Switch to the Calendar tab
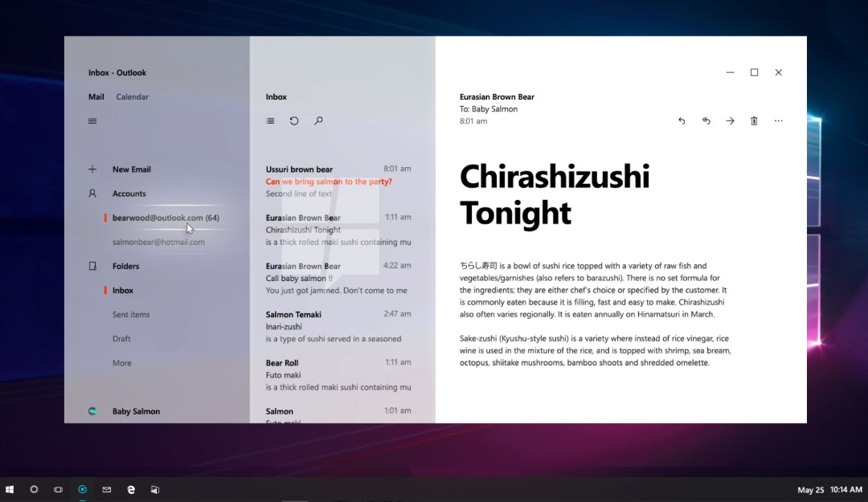 [x=132, y=96]
